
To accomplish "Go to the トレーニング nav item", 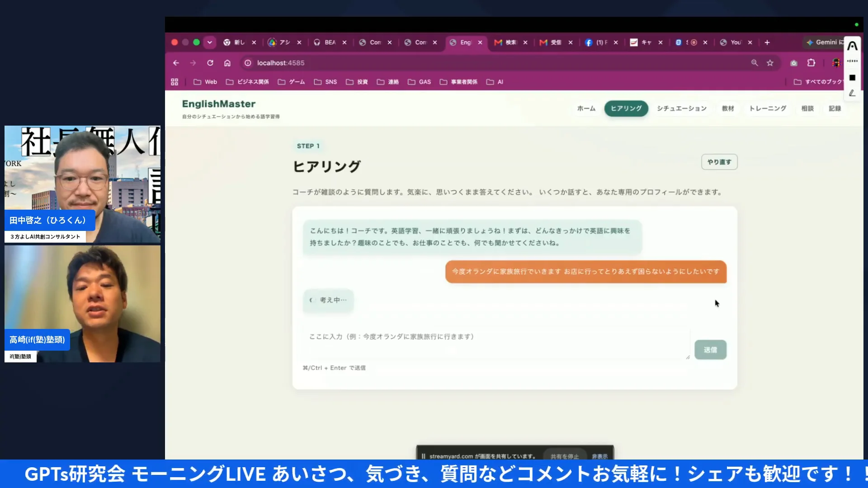I will (x=768, y=108).
